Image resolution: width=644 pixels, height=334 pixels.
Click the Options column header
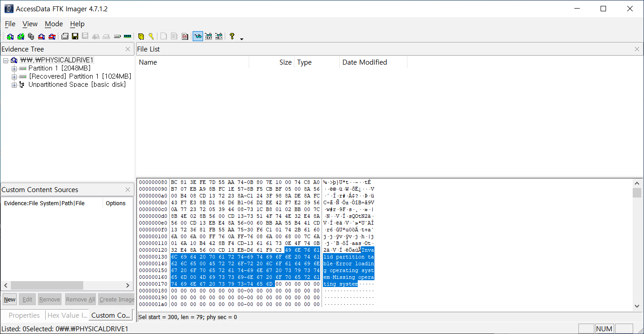pyautogui.click(x=118, y=203)
